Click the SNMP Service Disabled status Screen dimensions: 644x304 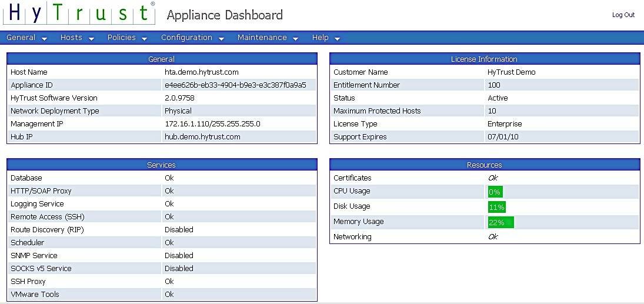point(179,256)
